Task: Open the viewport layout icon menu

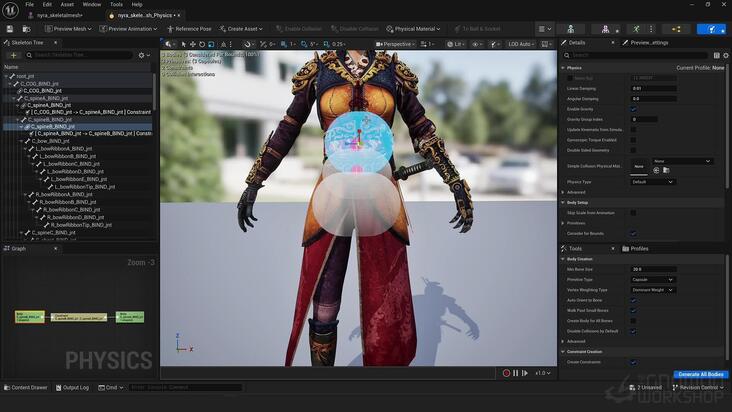Action: [x=546, y=44]
